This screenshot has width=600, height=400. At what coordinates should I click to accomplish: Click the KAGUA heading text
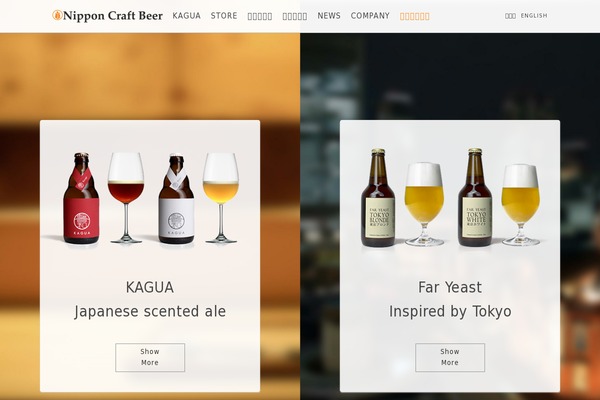150,287
